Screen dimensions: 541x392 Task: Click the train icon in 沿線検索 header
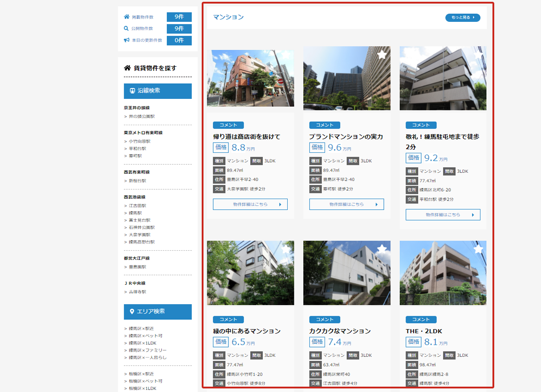pyautogui.click(x=132, y=91)
